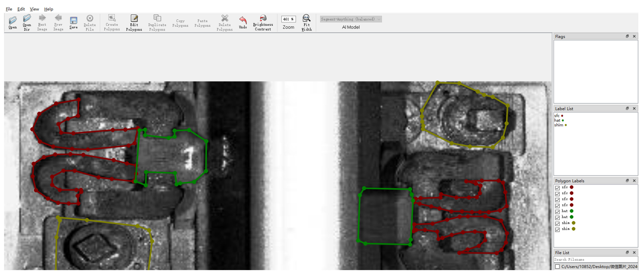Select the hat label in Label List
This screenshot has width=644, height=276.
click(557, 120)
